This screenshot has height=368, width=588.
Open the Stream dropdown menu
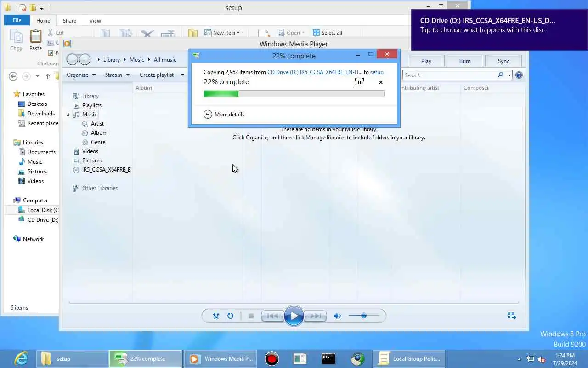click(117, 75)
